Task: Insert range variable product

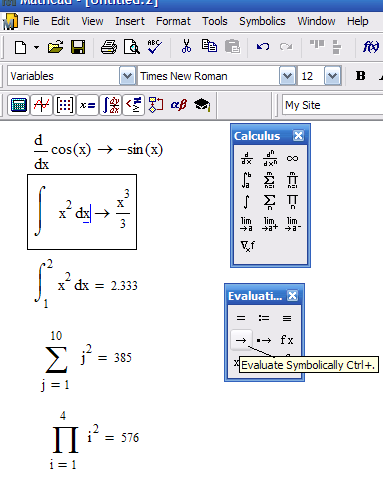Action: point(292,202)
